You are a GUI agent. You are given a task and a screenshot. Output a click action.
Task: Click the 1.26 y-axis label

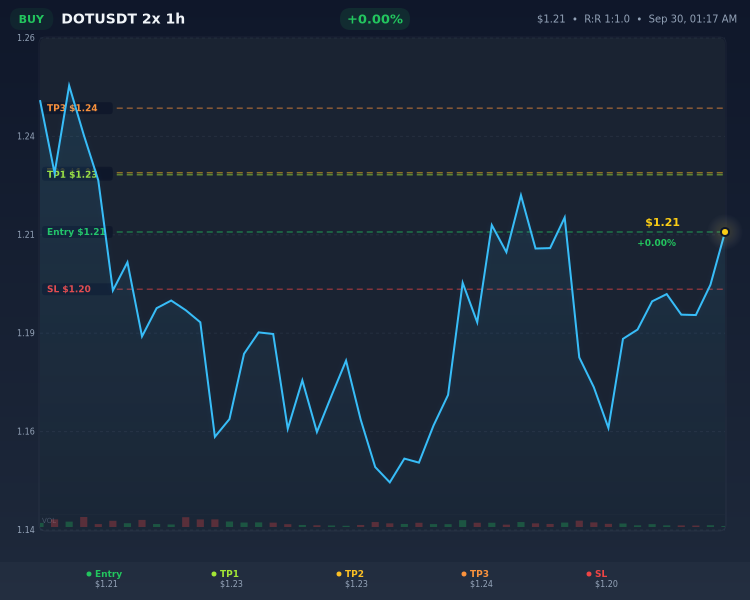pos(26,38)
